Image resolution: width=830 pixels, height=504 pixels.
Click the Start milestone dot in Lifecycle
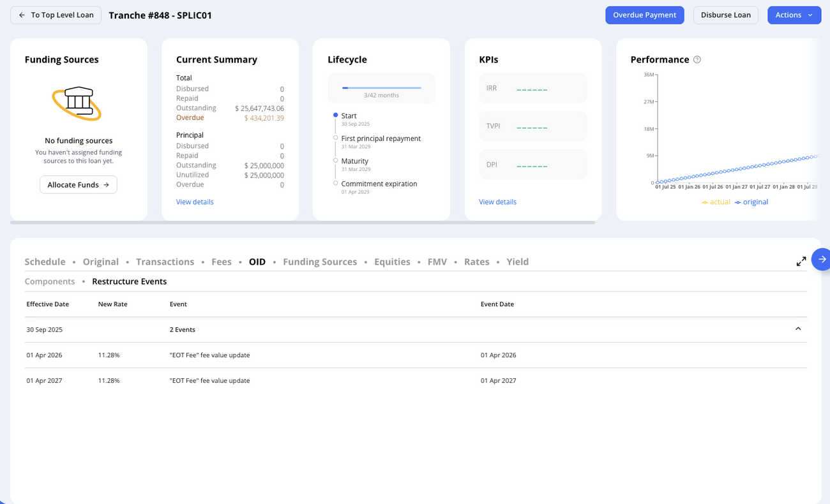pos(335,115)
